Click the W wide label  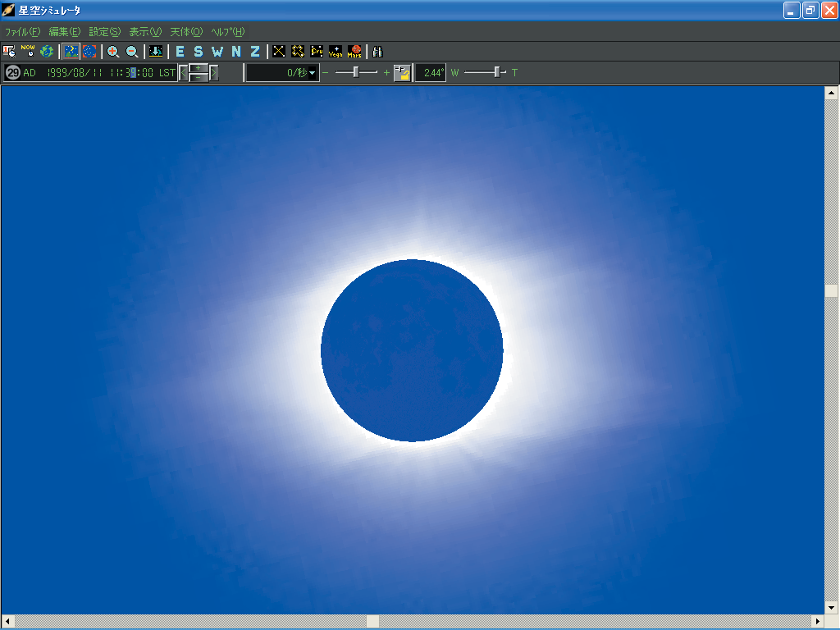(x=454, y=72)
